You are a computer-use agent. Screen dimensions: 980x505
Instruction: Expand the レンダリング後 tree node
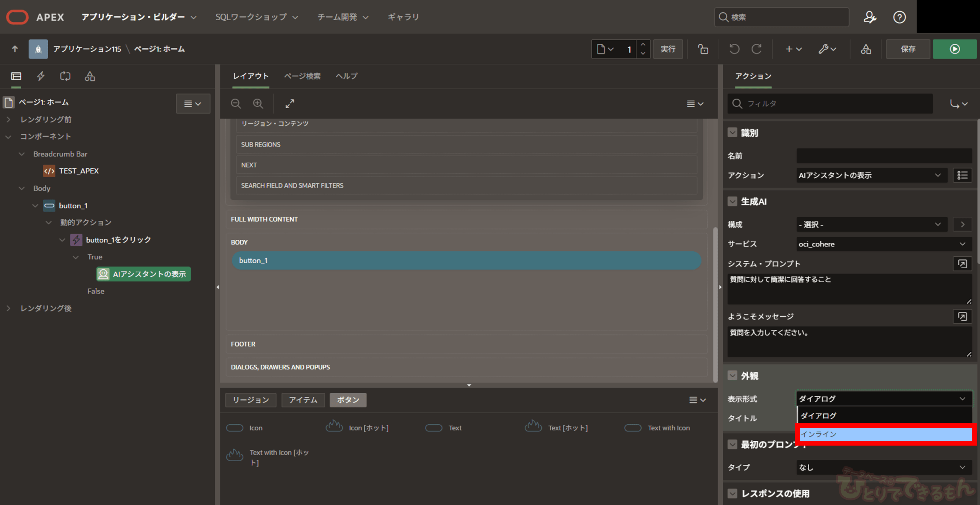pyautogui.click(x=8, y=308)
